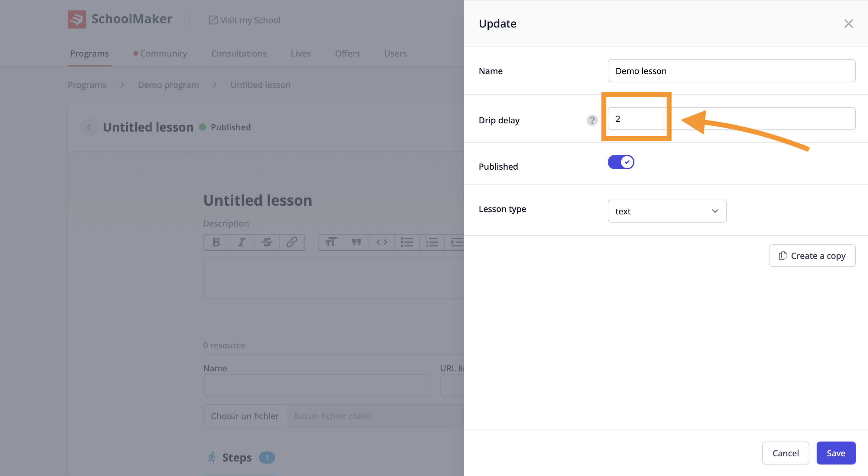Apply Bold formatting in description toolbar

pos(216,242)
